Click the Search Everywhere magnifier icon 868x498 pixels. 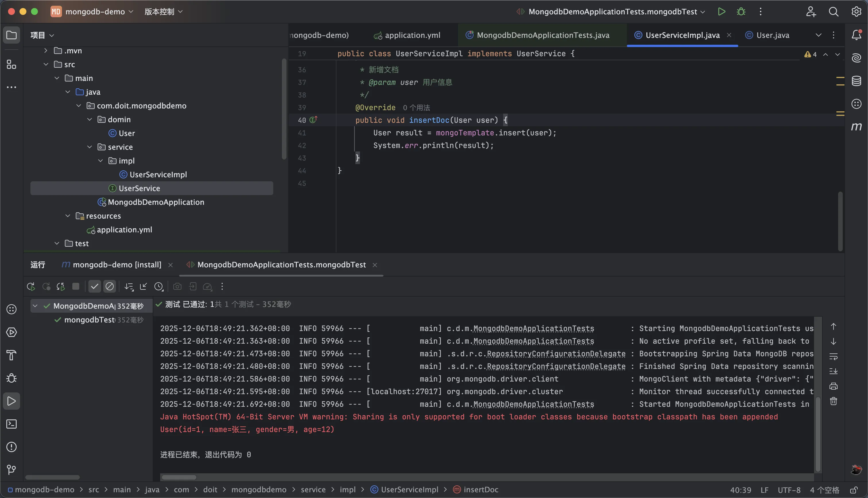click(x=834, y=12)
